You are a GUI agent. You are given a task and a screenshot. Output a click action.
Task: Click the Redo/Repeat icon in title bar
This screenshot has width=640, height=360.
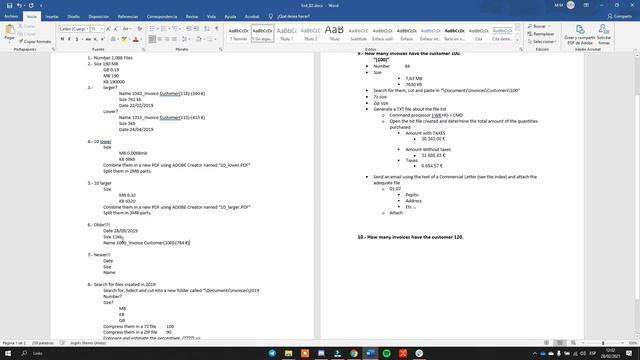pos(31,5)
